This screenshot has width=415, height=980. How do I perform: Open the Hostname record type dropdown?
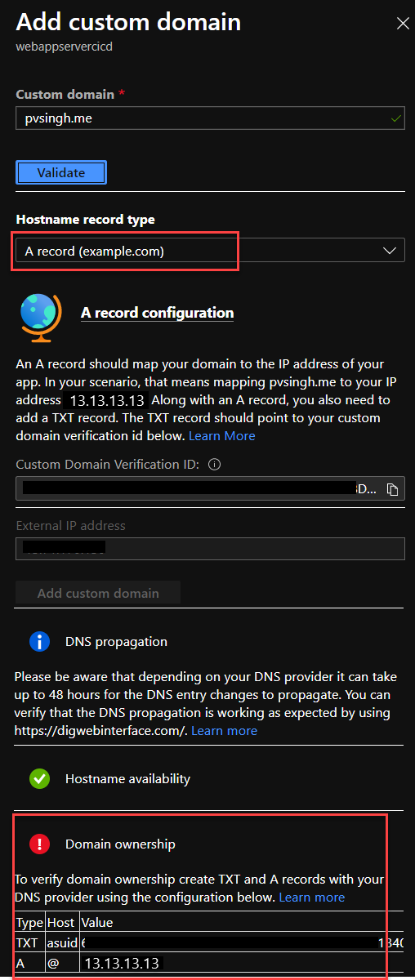[210, 251]
